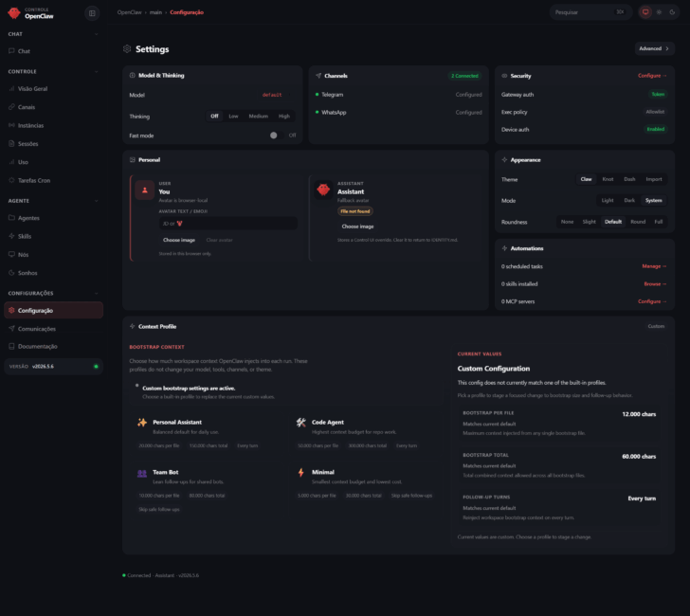Screen dimensions: 690x616
Task: Collapse the AGENTE sidebar section
Action: 97,201
